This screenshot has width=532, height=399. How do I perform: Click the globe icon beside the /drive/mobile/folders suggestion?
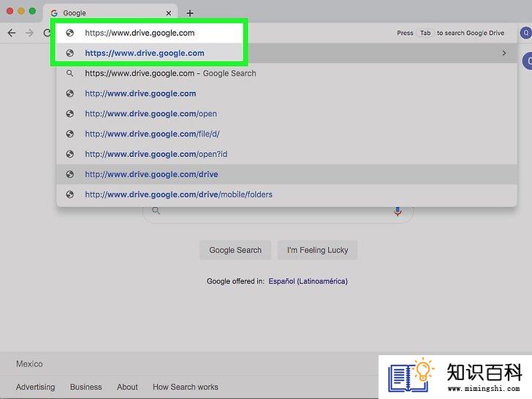pos(70,194)
